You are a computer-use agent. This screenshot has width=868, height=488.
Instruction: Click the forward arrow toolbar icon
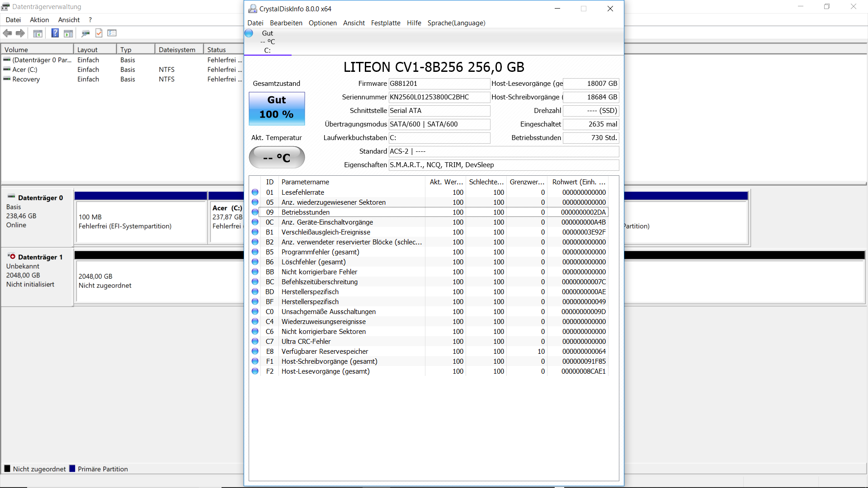(20, 33)
